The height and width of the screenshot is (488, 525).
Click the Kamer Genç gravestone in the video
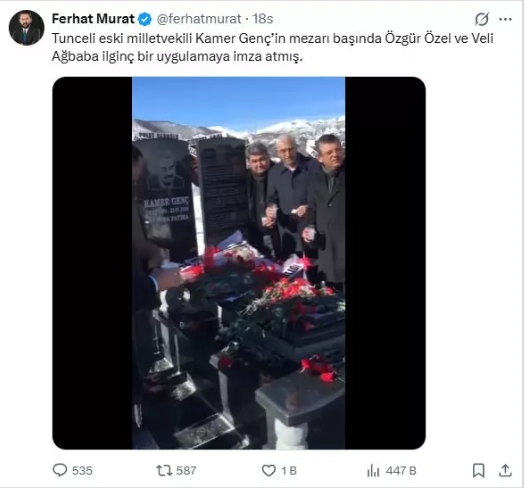(x=166, y=198)
